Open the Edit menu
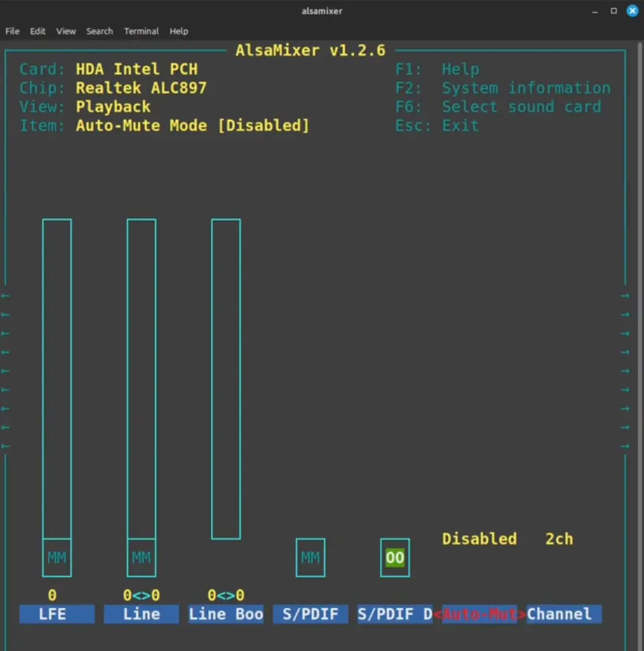644x651 pixels. [38, 31]
